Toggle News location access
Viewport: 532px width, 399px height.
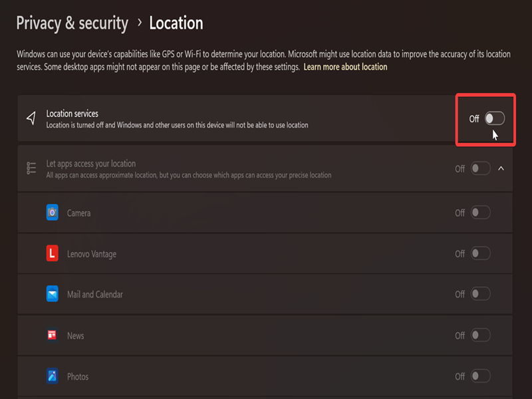click(x=480, y=335)
